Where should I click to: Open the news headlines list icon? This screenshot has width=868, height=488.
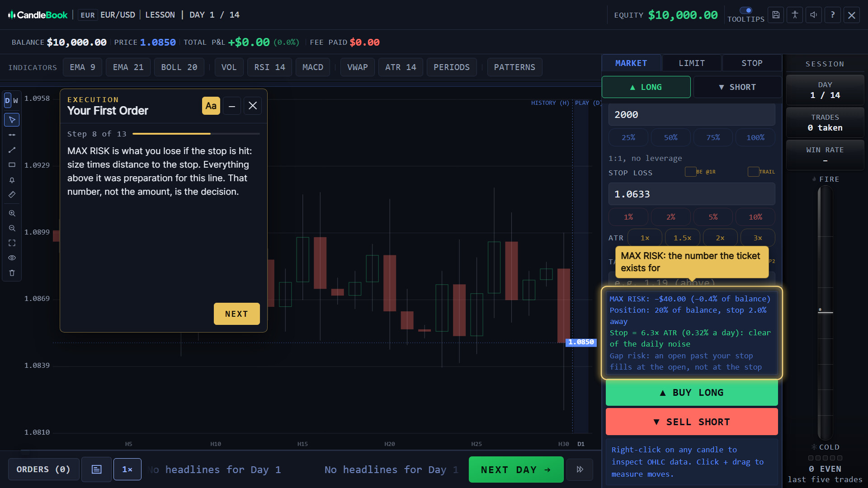tap(97, 469)
